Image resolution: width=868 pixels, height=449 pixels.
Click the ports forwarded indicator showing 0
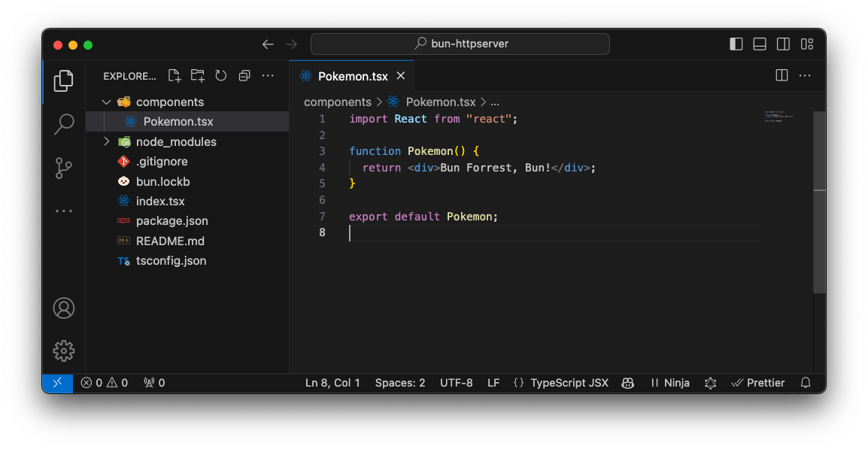pos(154,383)
